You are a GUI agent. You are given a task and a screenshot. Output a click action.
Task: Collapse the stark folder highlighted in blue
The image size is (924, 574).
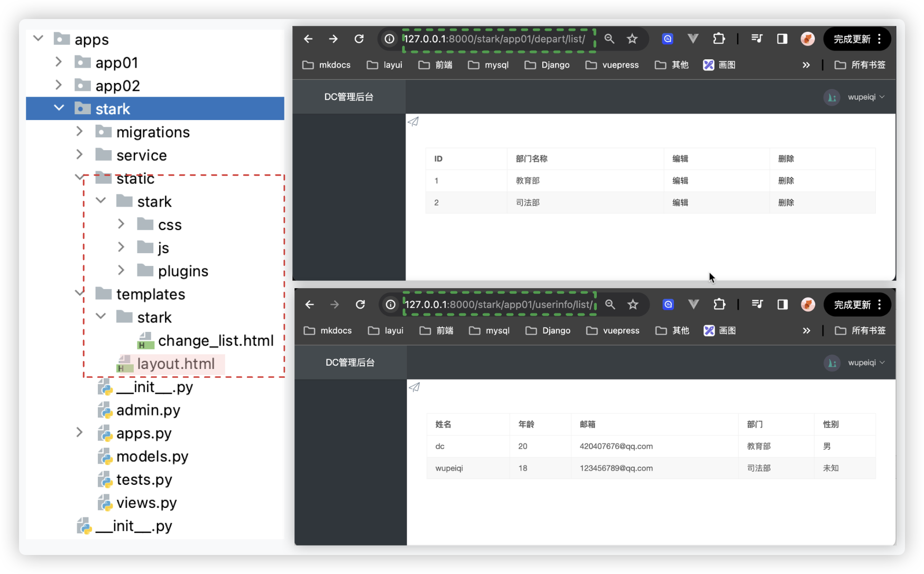click(x=59, y=108)
